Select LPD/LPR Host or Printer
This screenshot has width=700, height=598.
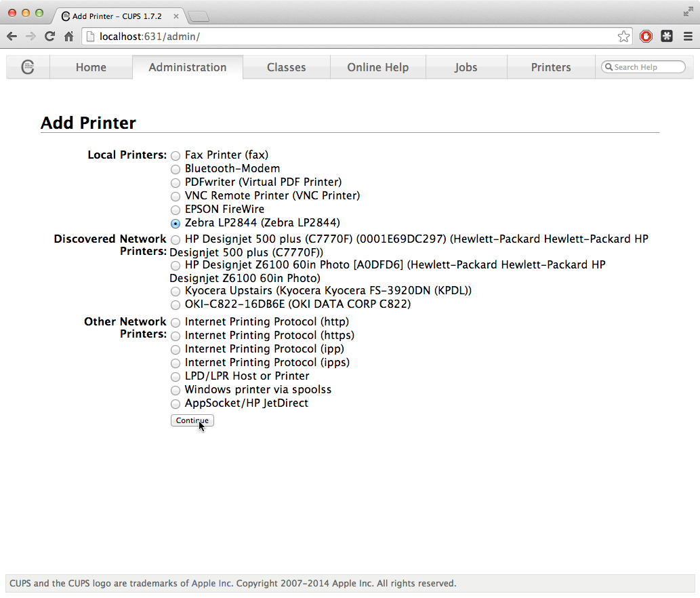pos(176,377)
